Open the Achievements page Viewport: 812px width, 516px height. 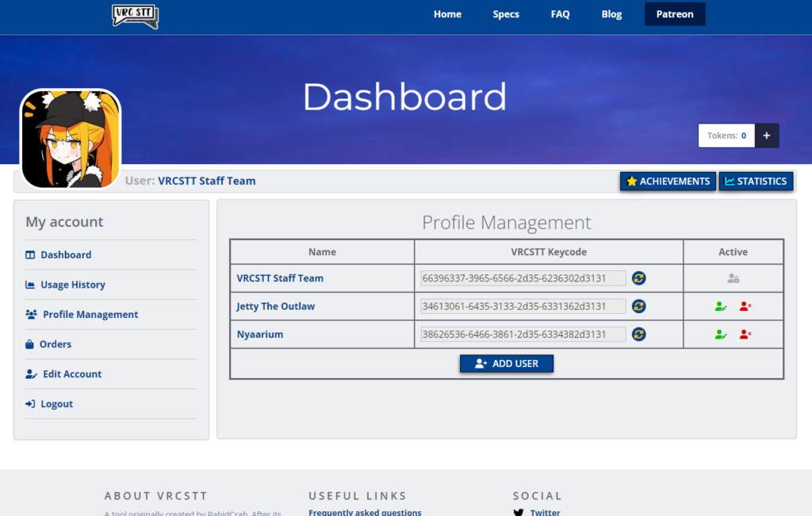(x=668, y=182)
